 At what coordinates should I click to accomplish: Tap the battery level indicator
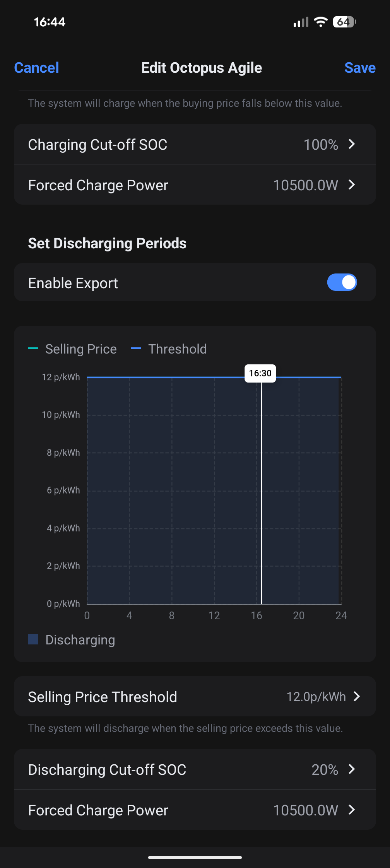[344, 22]
